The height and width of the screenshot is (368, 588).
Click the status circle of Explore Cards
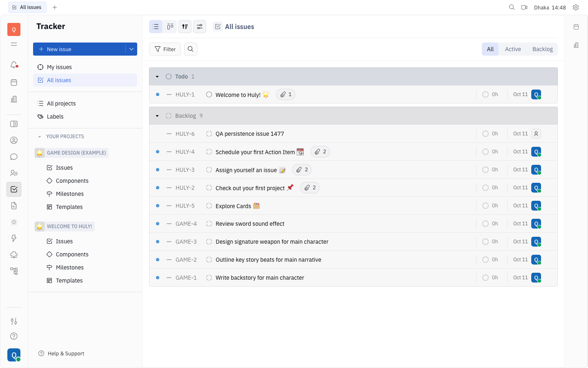tap(209, 206)
